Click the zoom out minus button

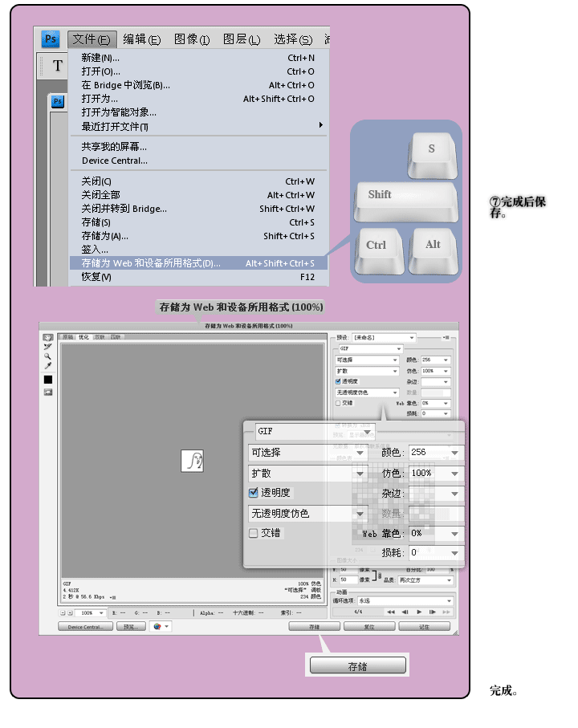coord(62,613)
